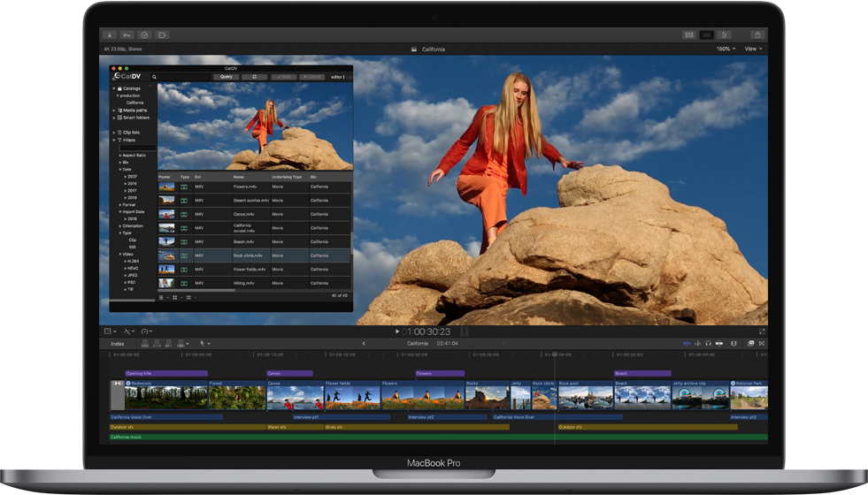Open clip appearance filmstrip icon
Viewport: 868px width, 495px height.
734,344
